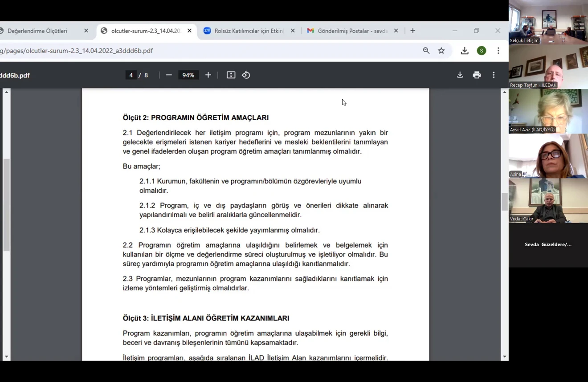Select Recep Tayfun's video thumbnail
Screen dimensions: 588x382
(x=548, y=67)
